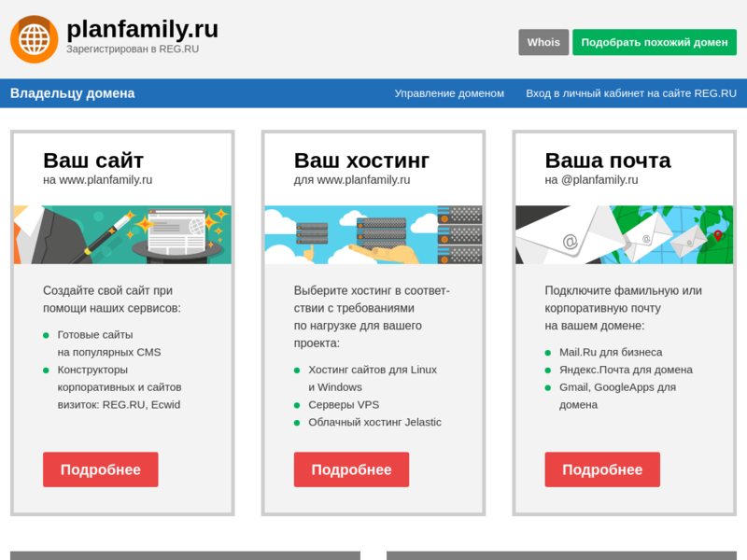Click 'на www.planfamily.ru' text
The width and height of the screenshot is (747, 560).
tap(98, 180)
